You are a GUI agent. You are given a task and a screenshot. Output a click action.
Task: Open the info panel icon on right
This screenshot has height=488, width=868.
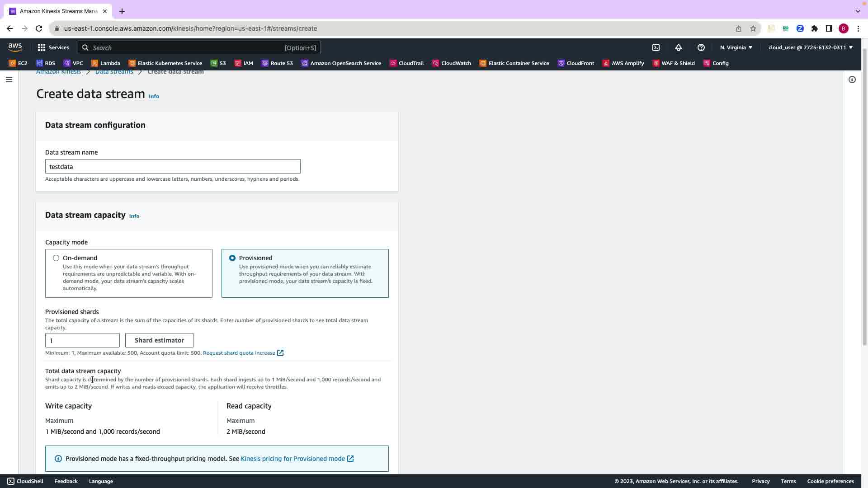pos(852,80)
